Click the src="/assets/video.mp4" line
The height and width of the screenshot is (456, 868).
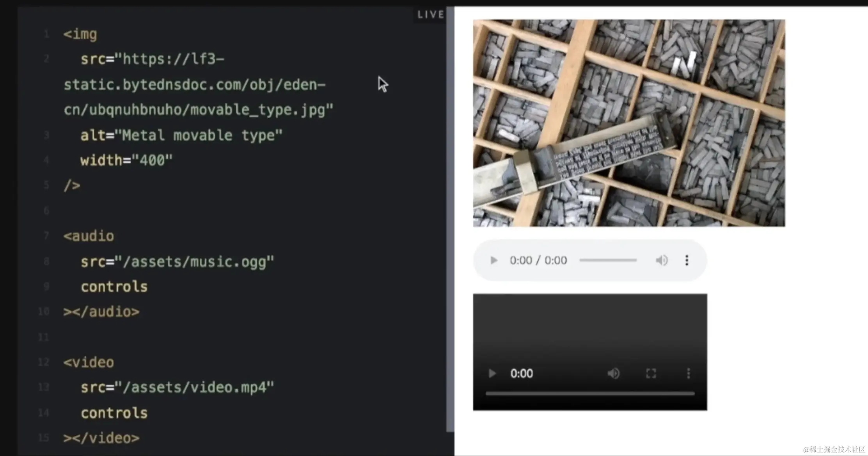point(177,387)
